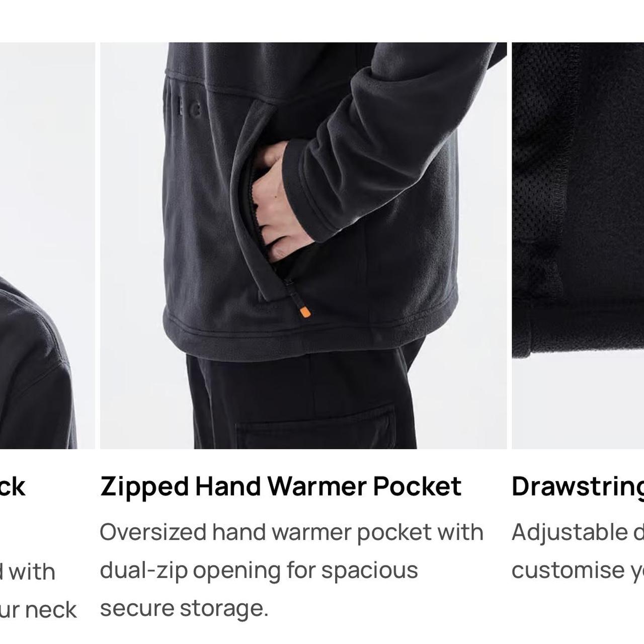The height and width of the screenshot is (644, 644).
Task: Click the 'Oversized hand warmer pocket with' text line
Action: click(291, 532)
